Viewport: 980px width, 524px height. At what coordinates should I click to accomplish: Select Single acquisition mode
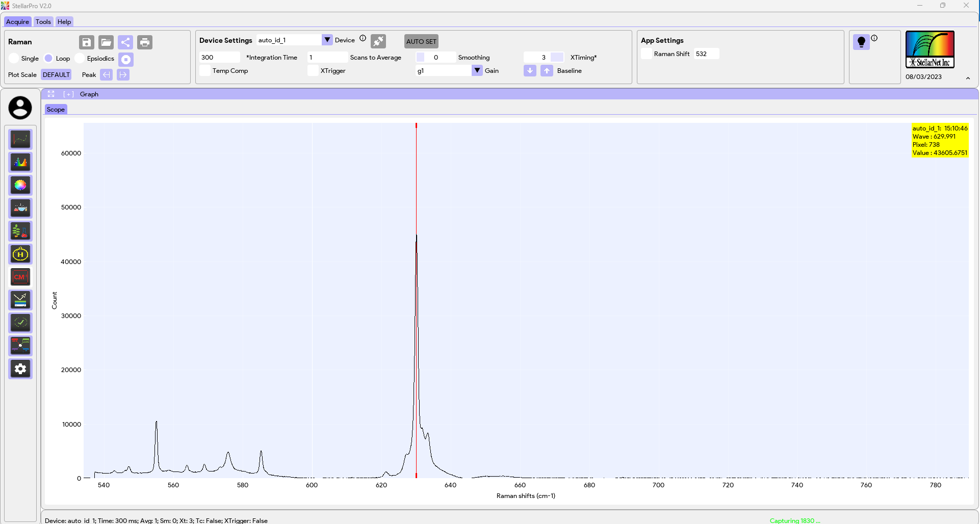point(14,58)
